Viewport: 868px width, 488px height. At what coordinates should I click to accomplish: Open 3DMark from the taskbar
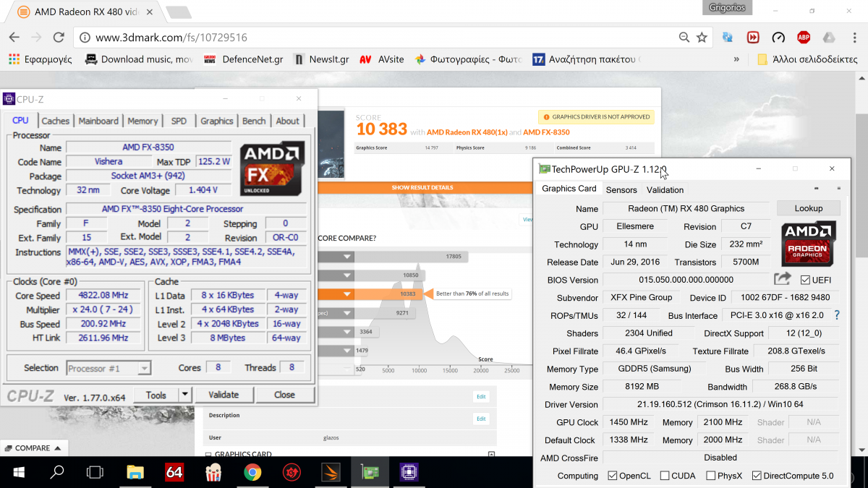pos(331,473)
